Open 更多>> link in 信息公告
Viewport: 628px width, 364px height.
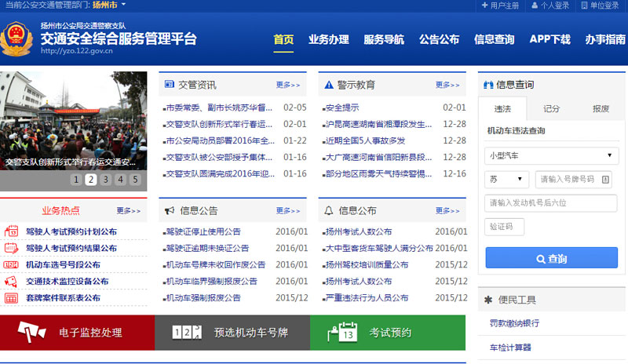pos(288,210)
